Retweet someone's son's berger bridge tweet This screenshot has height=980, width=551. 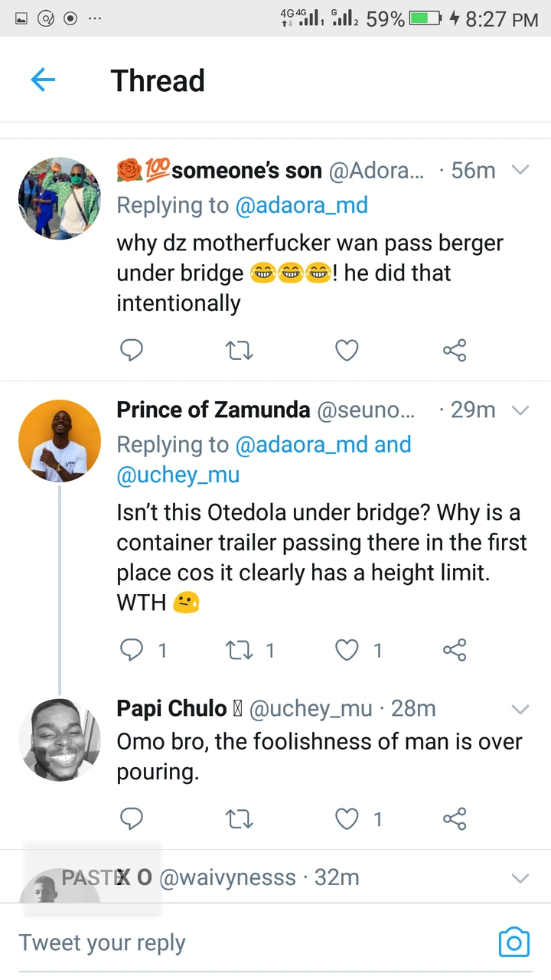coord(240,351)
